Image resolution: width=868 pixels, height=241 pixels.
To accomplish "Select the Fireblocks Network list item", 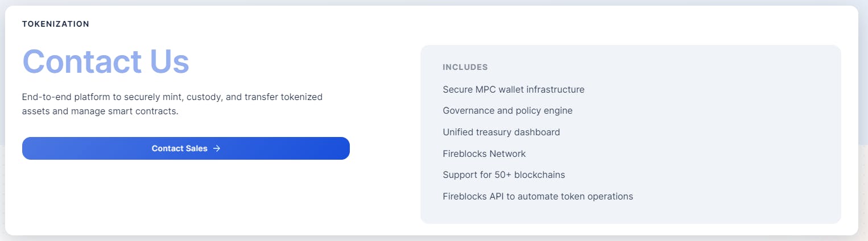I will tap(484, 154).
